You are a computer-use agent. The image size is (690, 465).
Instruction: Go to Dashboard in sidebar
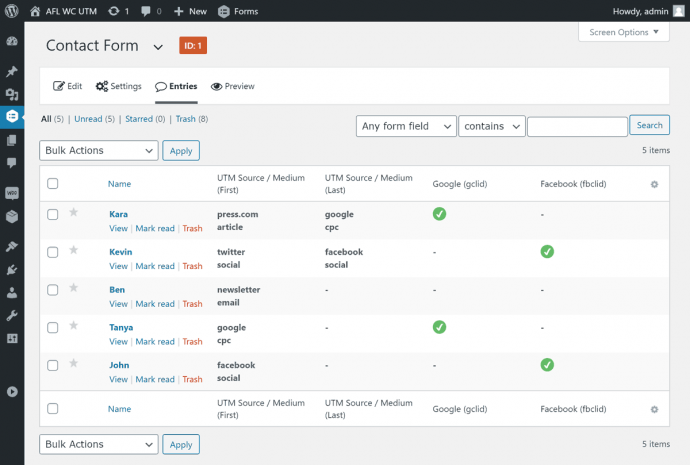(x=12, y=41)
